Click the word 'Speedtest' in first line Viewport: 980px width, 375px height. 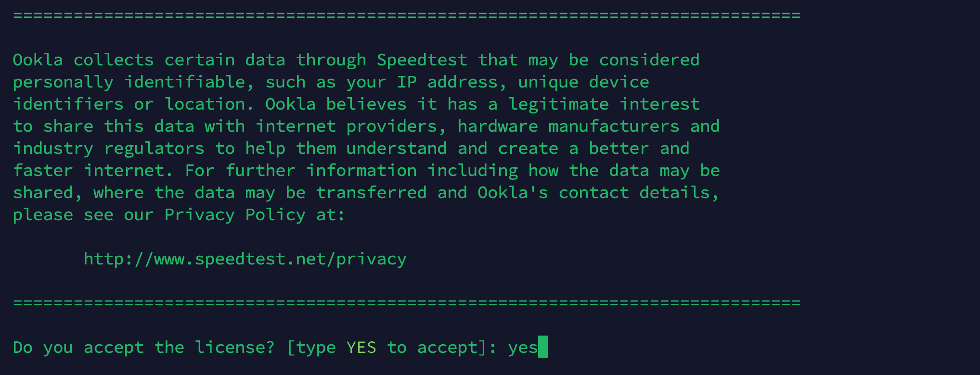pyautogui.click(x=422, y=60)
